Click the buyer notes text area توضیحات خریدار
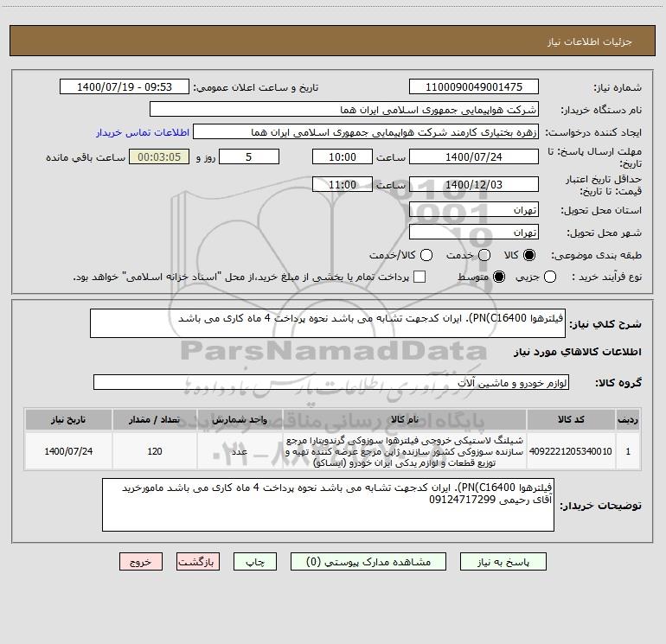Image resolution: width=666 pixels, height=644 pixels. click(328, 504)
